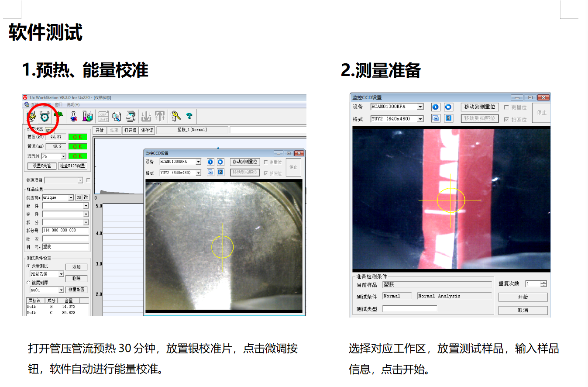This screenshot has width=588, height=387.
Task: Click 开始 button beside 测试条件 in CCD window
Action: [523, 297]
